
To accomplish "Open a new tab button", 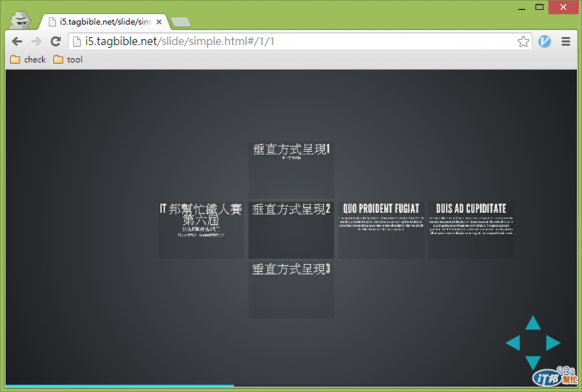I will pos(181,22).
